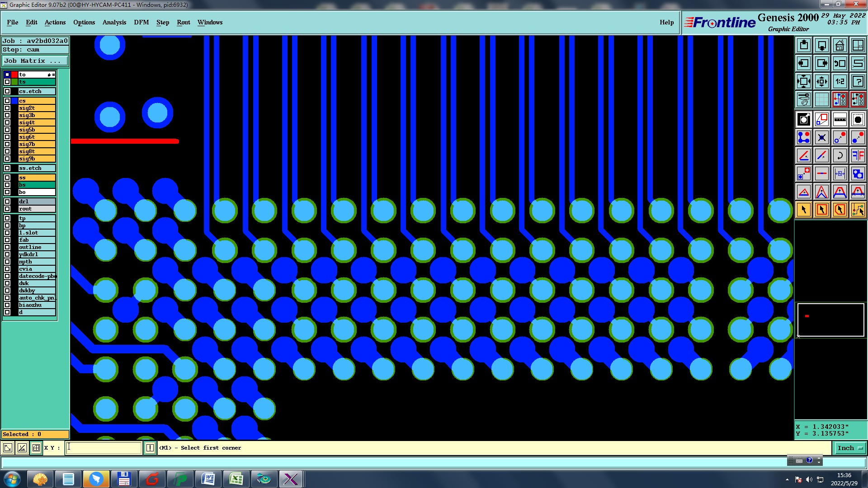Toggle the sig2t layer checkbox

[7, 108]
